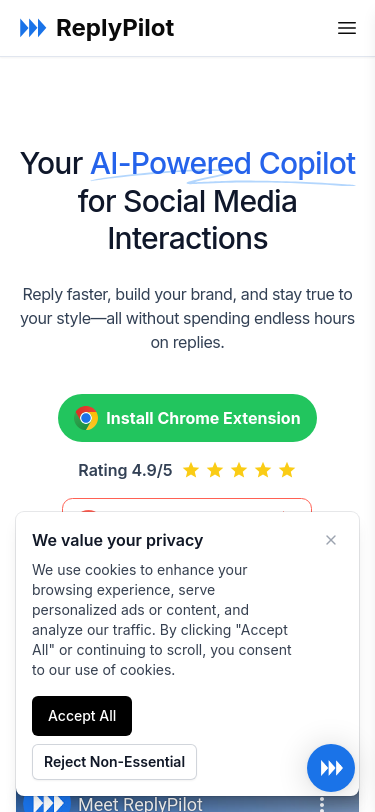Open the video's three-dot options menu
Screen dimensions: 375x812
[322, 804]
